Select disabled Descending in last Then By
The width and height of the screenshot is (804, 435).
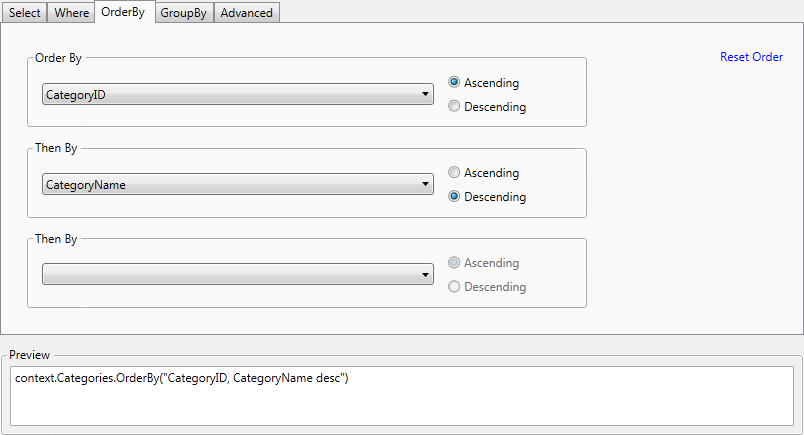(x=487, y=287)
